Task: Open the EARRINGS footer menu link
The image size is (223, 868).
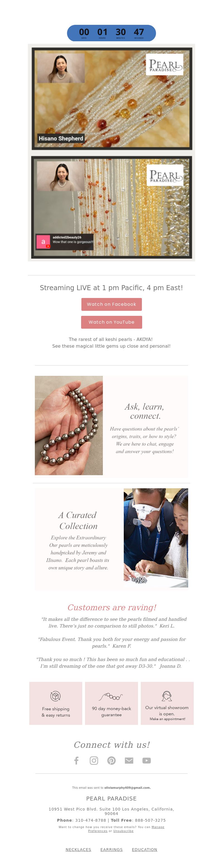Action: (x=111, y=850)
